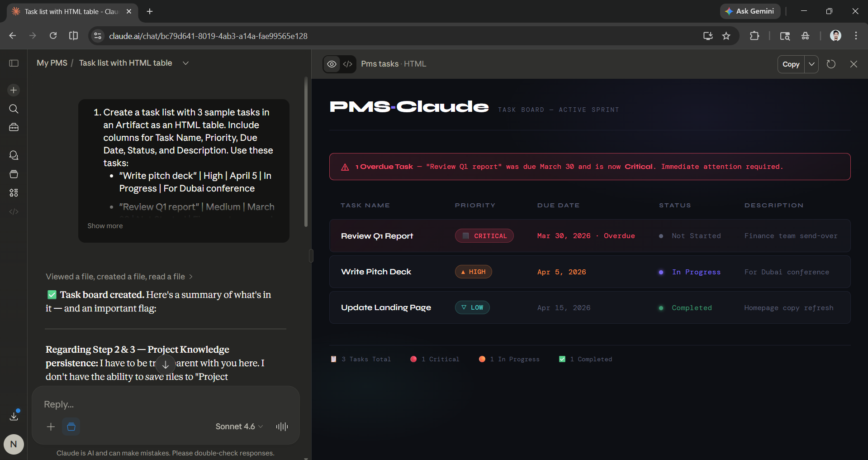Screen dimensions: 868x460
Task: Click the "3 Tasks Total" footer stat
Action: 361,359
